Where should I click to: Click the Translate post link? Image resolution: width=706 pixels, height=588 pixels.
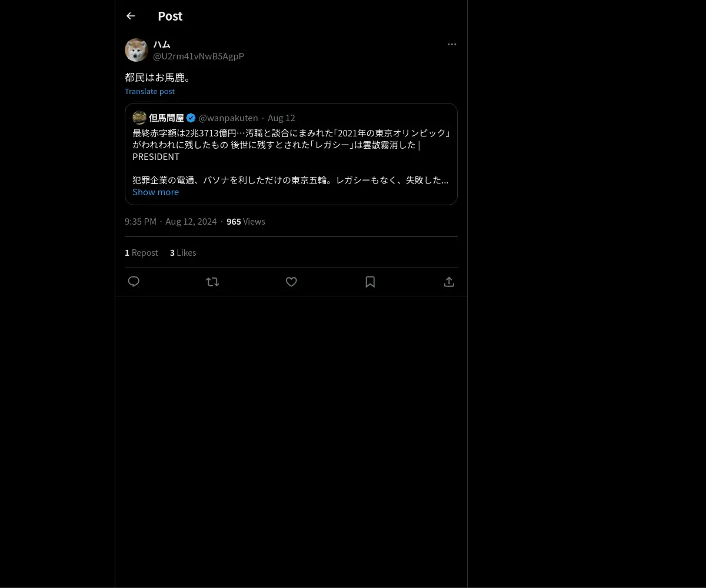pyautogui.click(x=149, y=91)
